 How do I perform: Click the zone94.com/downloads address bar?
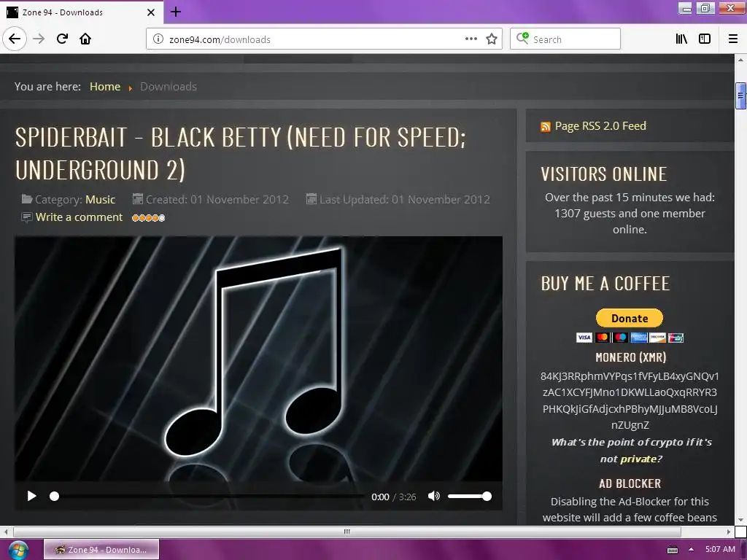click(x=324, y=39)
